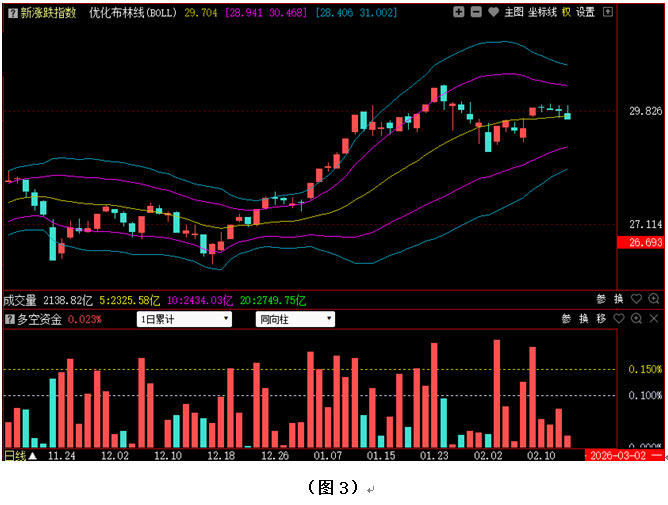The width and height of the screenshot is (668, 505).
Task: Click the plus zoom-in icon in top toolbar
Action: 457,13
